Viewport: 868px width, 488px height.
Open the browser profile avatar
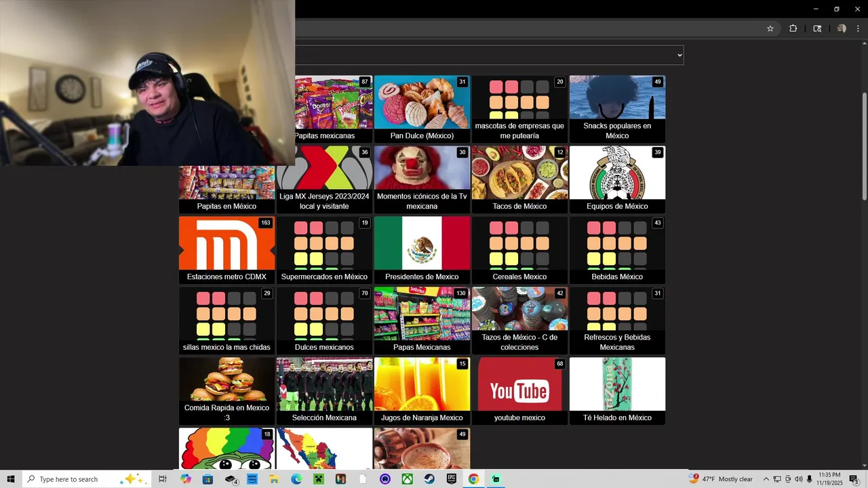842,28
